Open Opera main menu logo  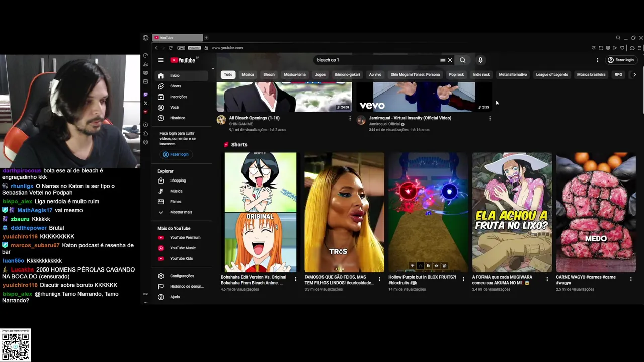(x=146, y=38)
